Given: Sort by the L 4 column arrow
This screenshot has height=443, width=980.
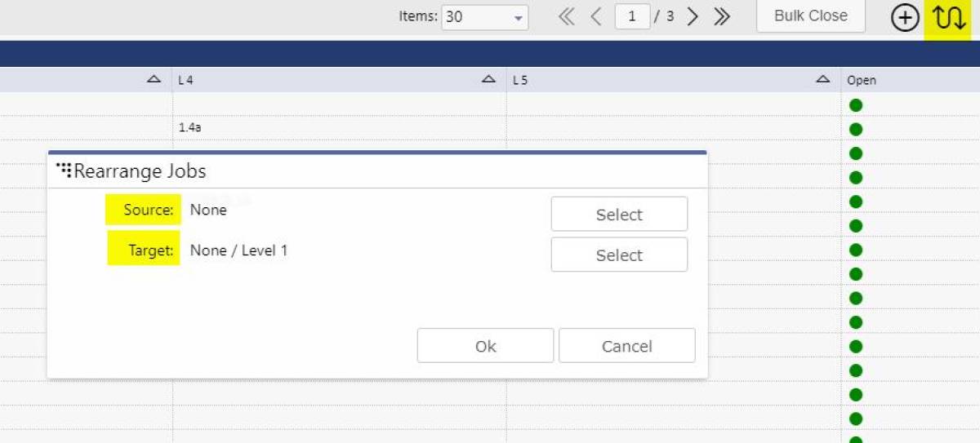Looking at the screenshot, I should pos(488,79).
